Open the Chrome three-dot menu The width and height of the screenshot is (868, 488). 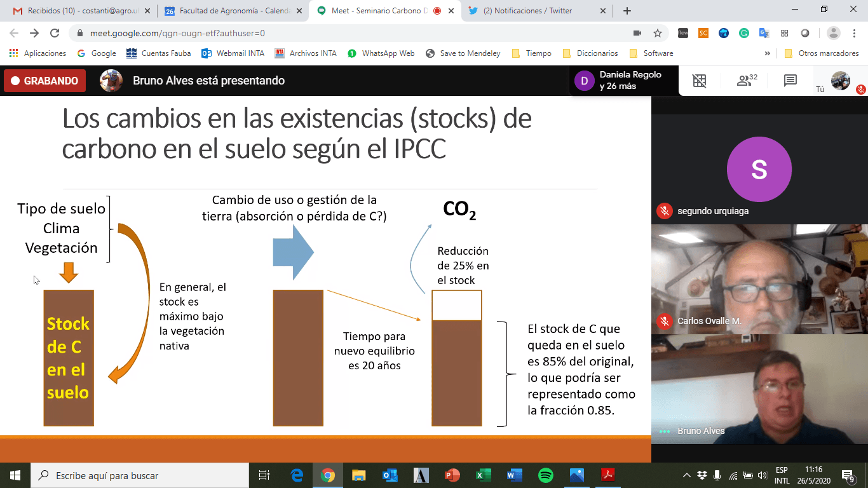pyautogui.click(x=855, y=33)
